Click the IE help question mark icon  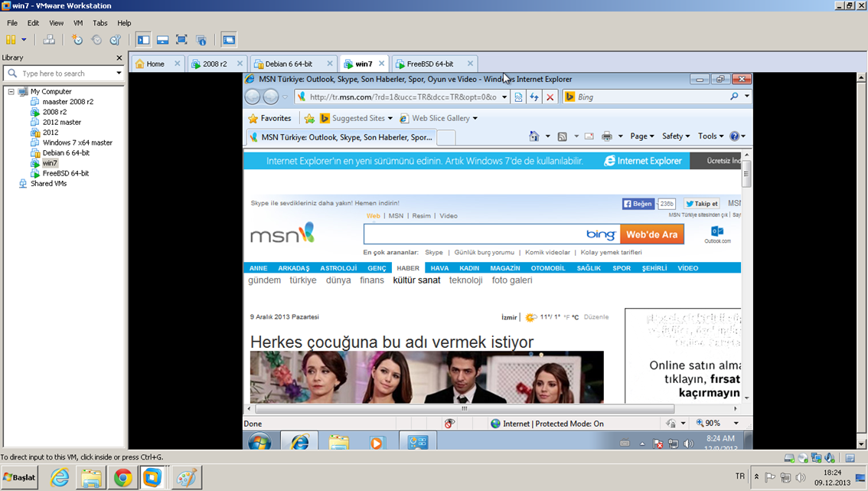[735, 136]
